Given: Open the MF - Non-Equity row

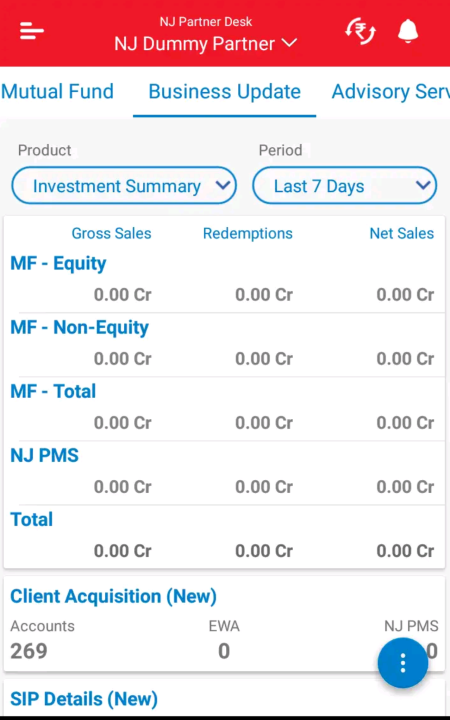Looking at the screenshot, I should pyautogui.click(x=224, y=343).
